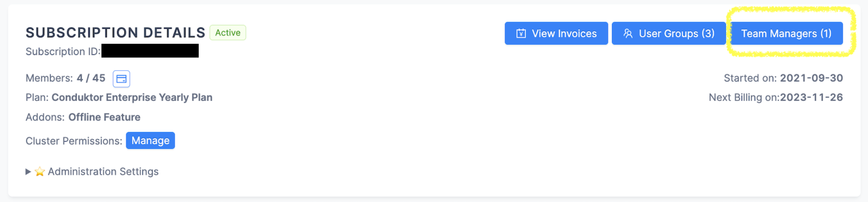Screen dimensions: 868x202
Task: Click the Subscription ID label
Action: pos(63,52)
